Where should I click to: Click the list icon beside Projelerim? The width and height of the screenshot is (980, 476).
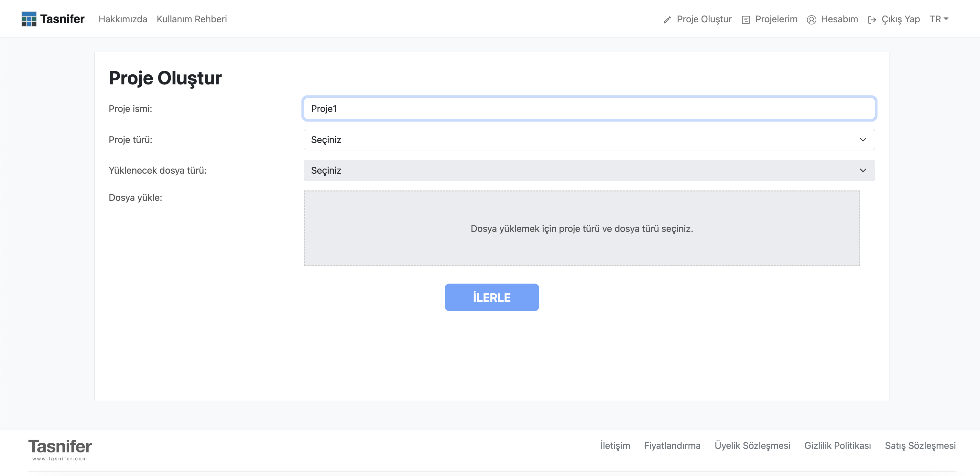746,20
